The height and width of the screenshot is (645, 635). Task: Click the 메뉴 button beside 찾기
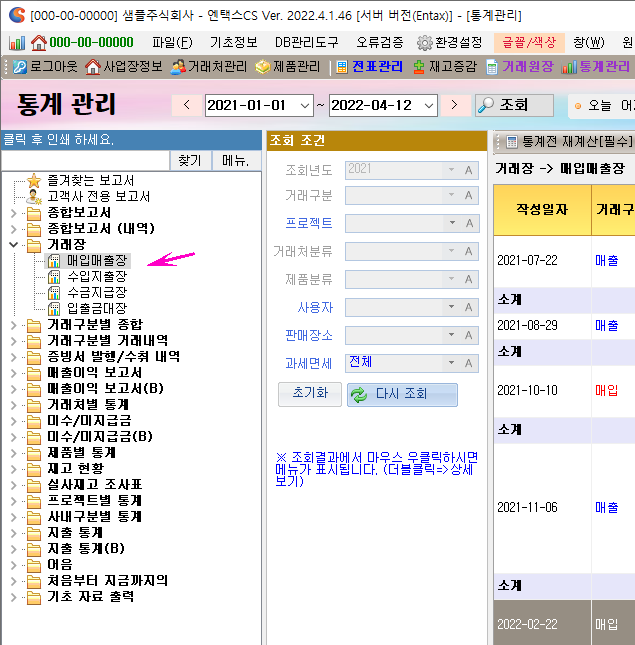click(x=236, y=160)
